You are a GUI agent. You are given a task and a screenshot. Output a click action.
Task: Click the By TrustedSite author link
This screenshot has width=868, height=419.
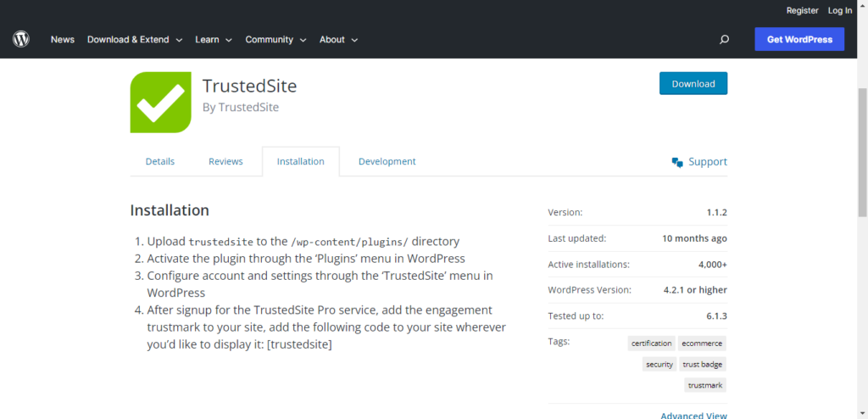[x=241, y=108]
